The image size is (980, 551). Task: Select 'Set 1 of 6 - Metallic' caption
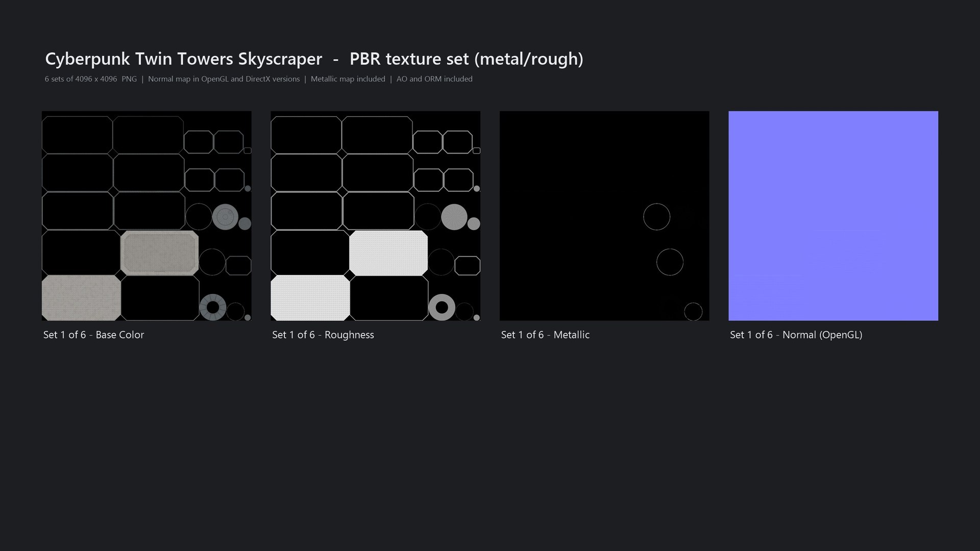pyautogui.click(x=545, y=335)
